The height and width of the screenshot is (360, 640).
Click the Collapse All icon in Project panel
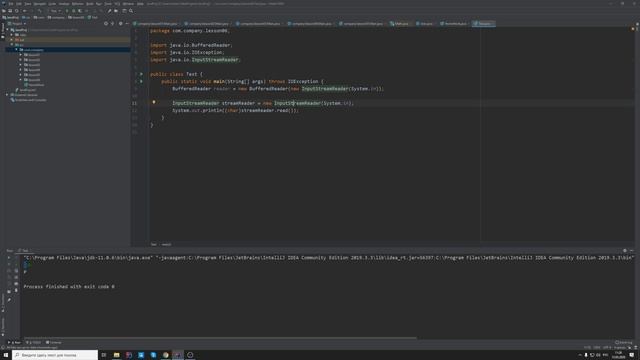[x=113, y=24]
